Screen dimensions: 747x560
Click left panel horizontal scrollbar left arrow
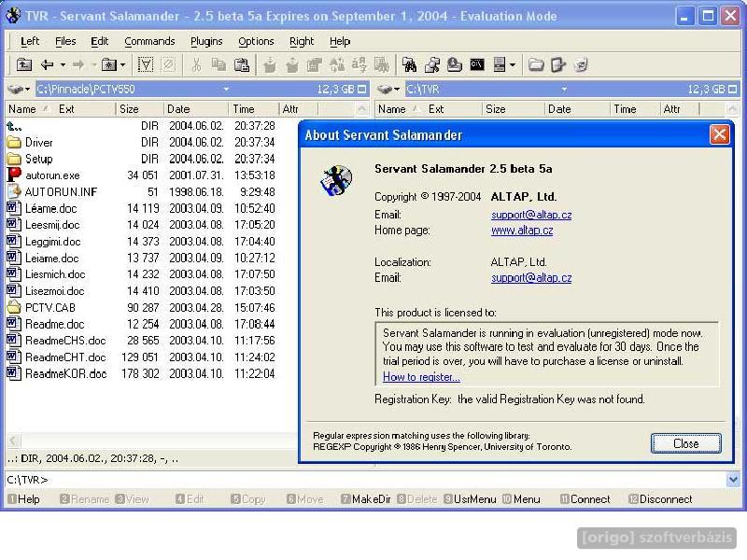click(13, 441)
